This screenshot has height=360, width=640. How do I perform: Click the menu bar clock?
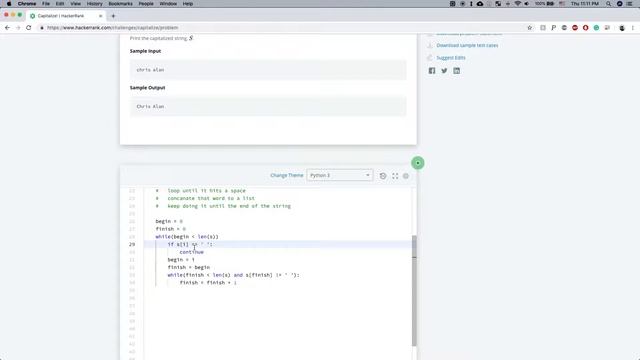(x=585, y=4)
